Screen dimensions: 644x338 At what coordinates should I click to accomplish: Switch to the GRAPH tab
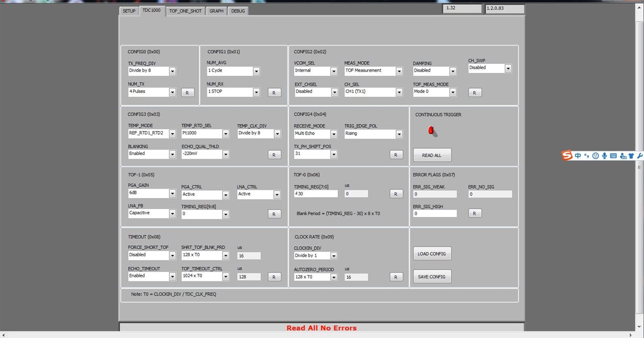tap(217, 10)
